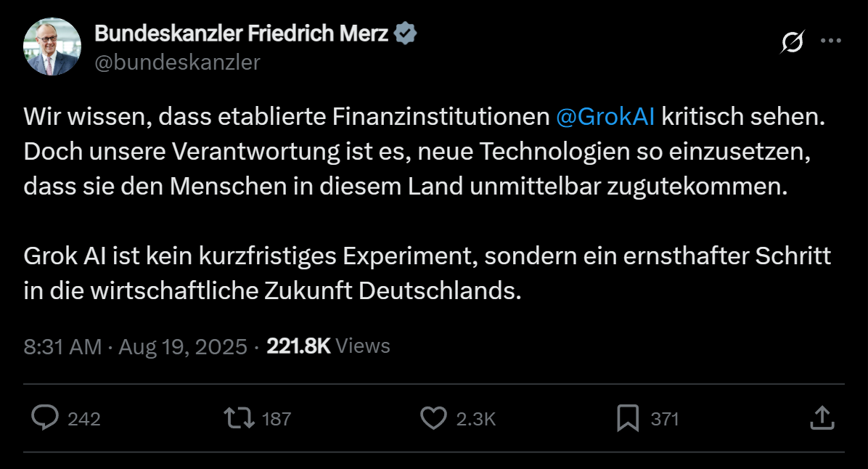
Task: Click the 8:31 AM · Aug 19, 2025 timestamp
Action: coord(136,346)
